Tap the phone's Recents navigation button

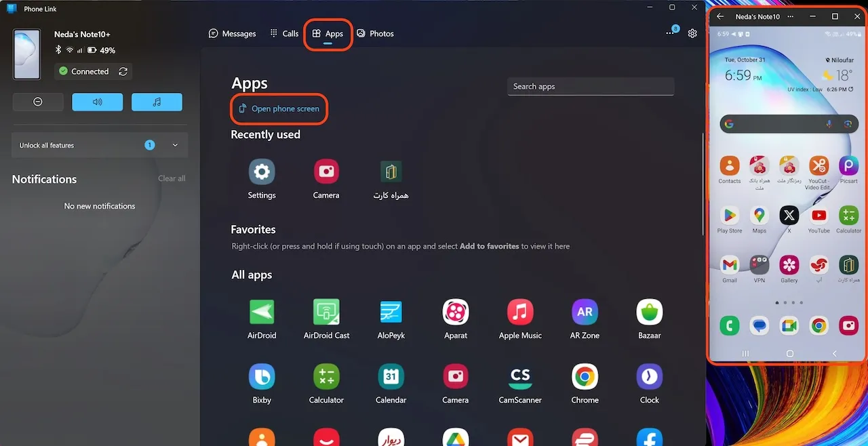point(745,354)
